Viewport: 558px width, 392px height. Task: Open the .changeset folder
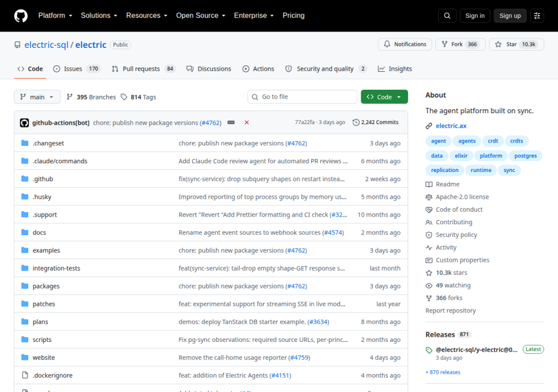[x=48, y=143]
